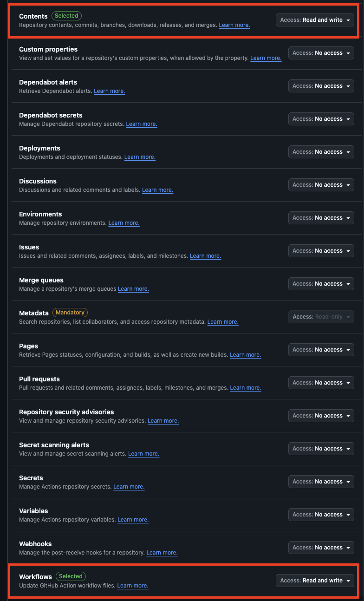The width and height of the screenshot is (364, 601).
Task: Change Custom properties access level
Action: (x=321, y=53)
